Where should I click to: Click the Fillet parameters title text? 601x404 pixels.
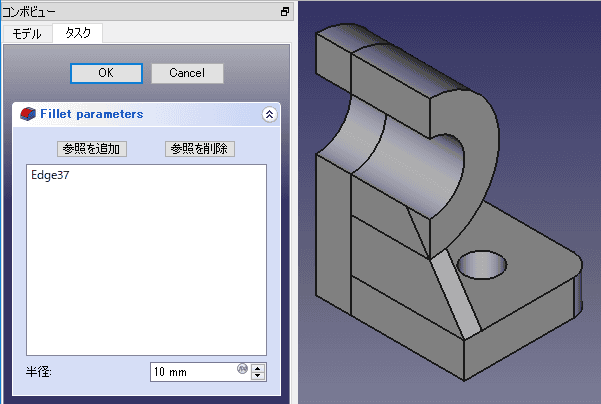click(92, 114)
